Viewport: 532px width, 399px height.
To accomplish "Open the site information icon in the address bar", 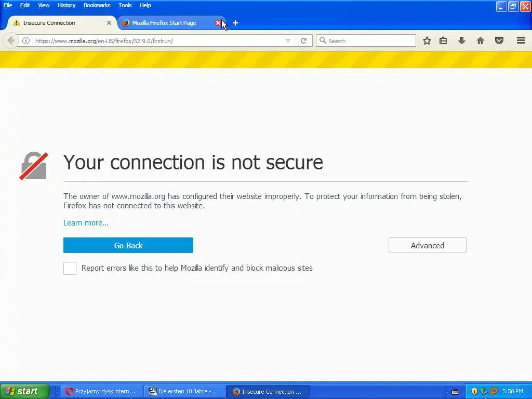I will point(26,41).
